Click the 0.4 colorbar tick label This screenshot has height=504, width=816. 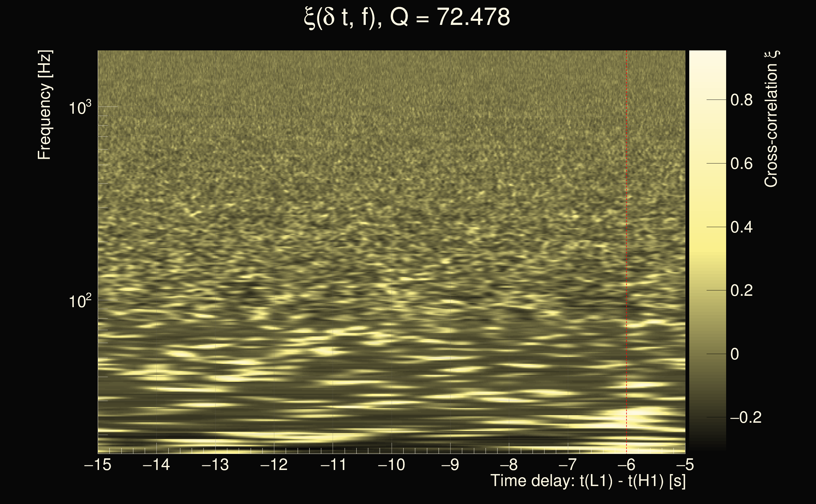point(741,227)
